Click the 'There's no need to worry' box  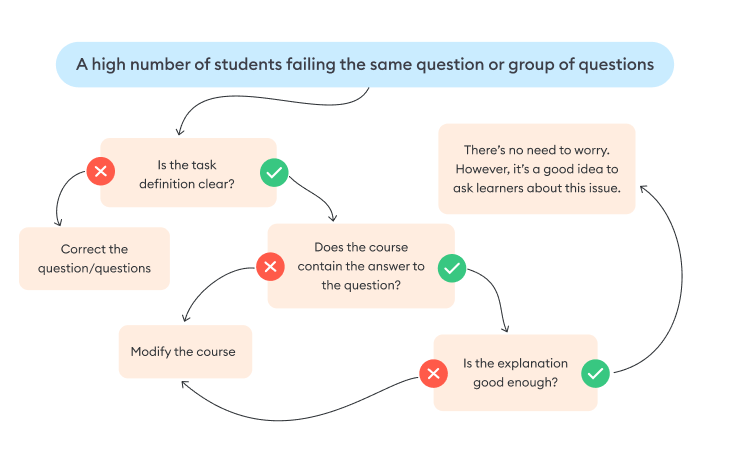tap(536, 168)
